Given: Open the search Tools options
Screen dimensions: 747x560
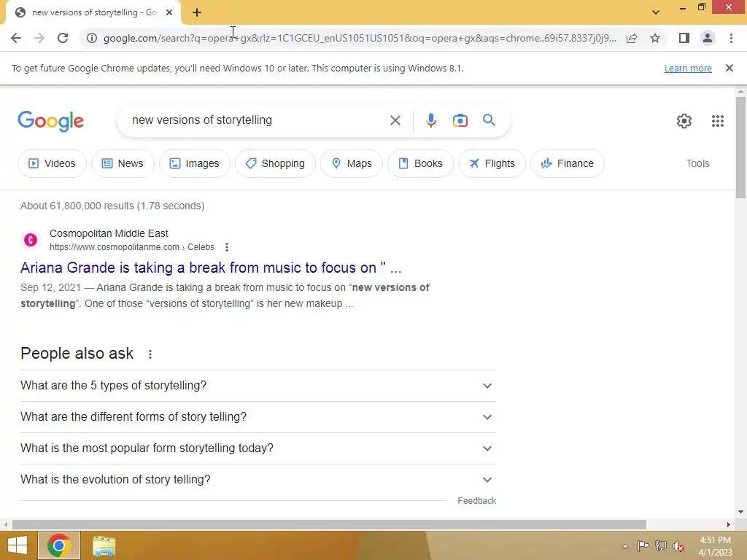Looking at the screenshot, I should click(697, 163).
